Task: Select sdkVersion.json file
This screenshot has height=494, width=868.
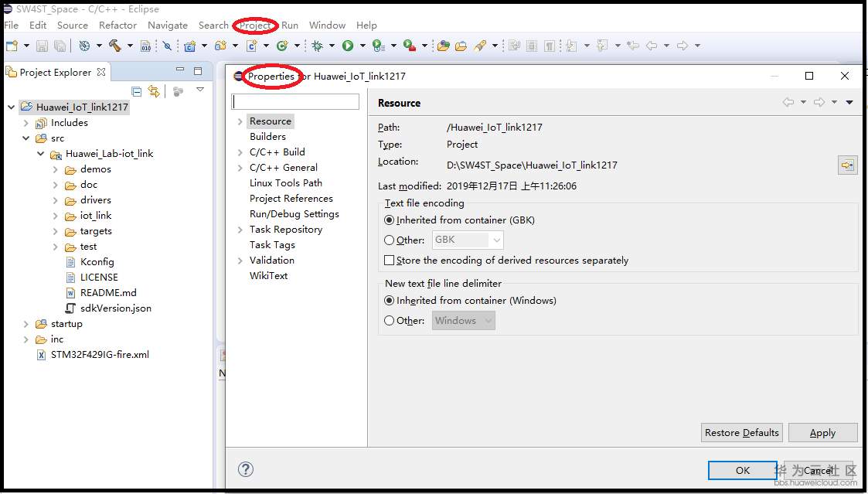Action: click(x=116, y=308)
